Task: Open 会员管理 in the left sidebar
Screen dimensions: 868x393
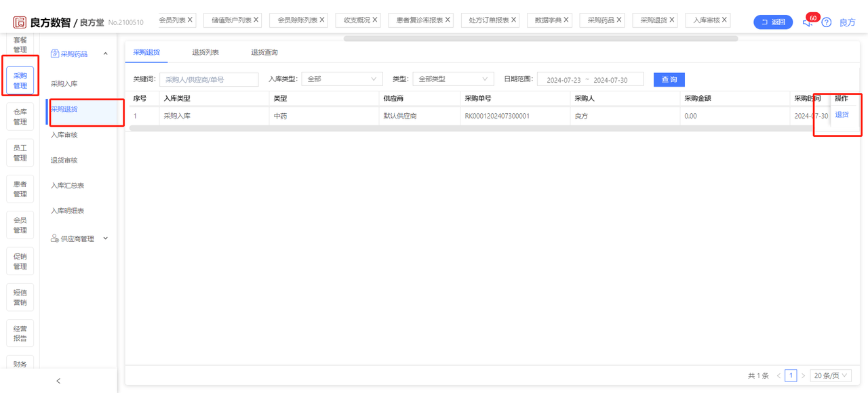Action: (x=20, y=225)
